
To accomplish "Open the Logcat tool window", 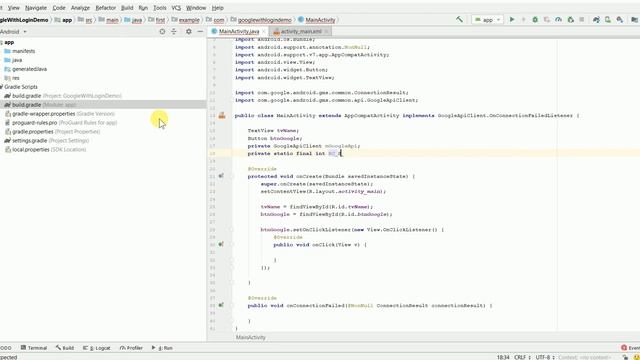I will point(97,348).
